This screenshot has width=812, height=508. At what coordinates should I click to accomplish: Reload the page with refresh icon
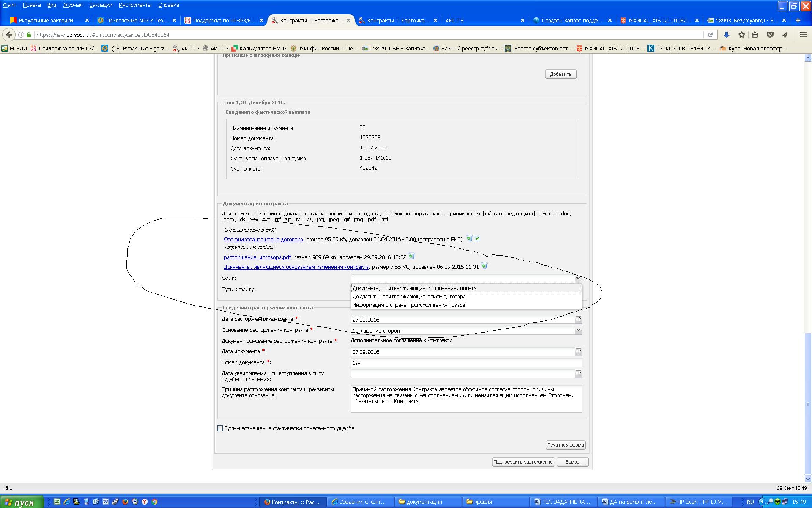[x=710, y=35]
